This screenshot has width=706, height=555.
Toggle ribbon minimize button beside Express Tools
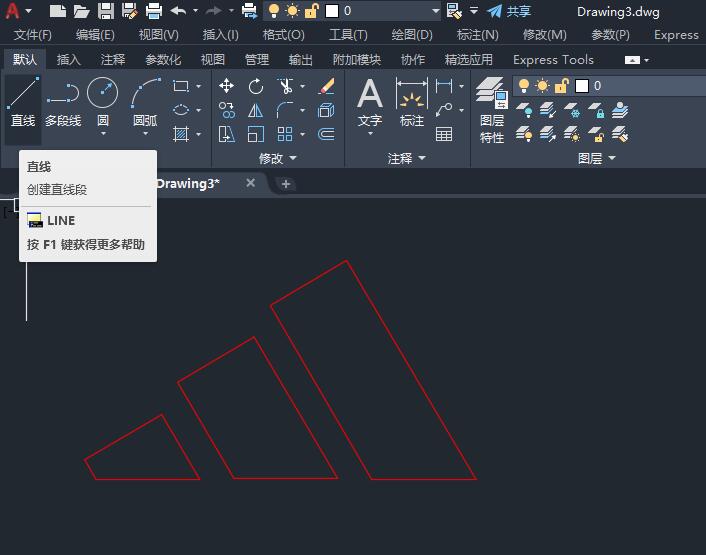[x=632, y=60]
